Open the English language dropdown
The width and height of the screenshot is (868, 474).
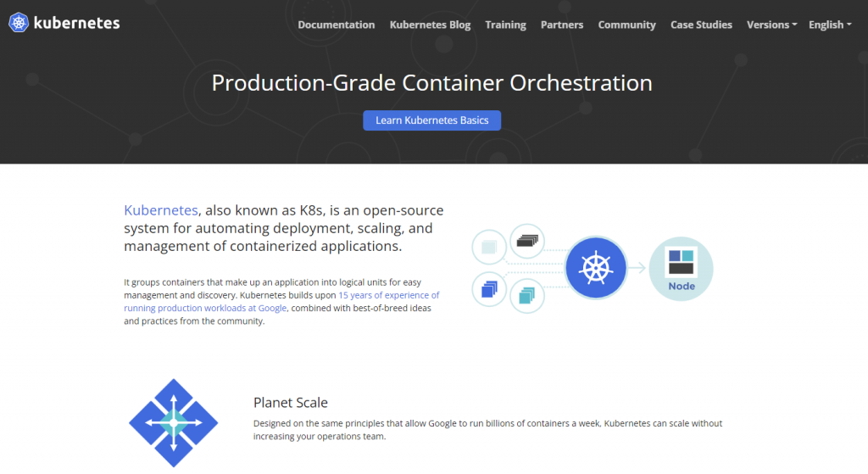point(830,25)
